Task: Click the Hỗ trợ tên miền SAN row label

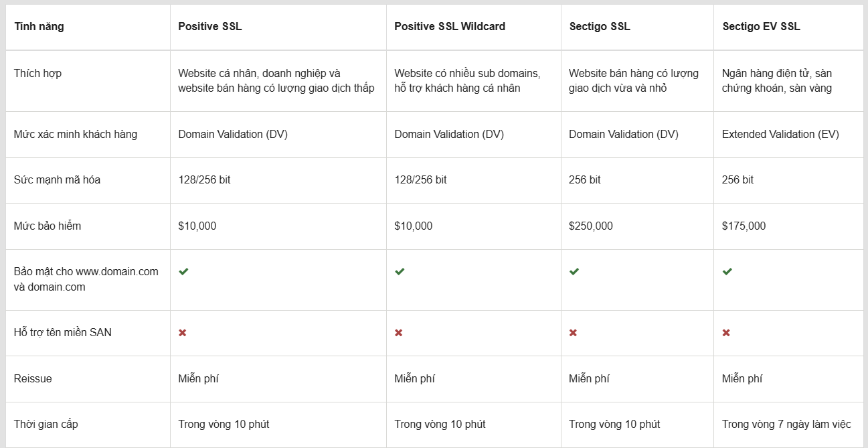Action: point(63,332)
